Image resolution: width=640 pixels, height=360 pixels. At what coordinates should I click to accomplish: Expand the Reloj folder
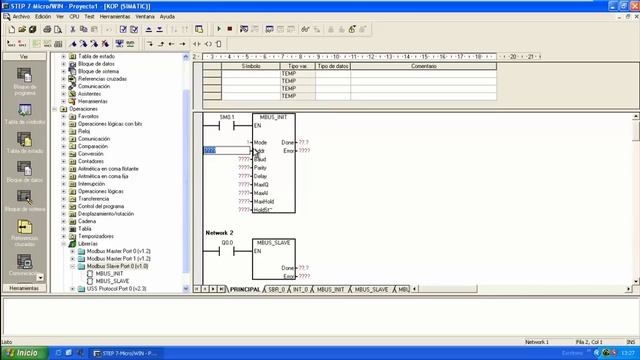coord(63,131)
